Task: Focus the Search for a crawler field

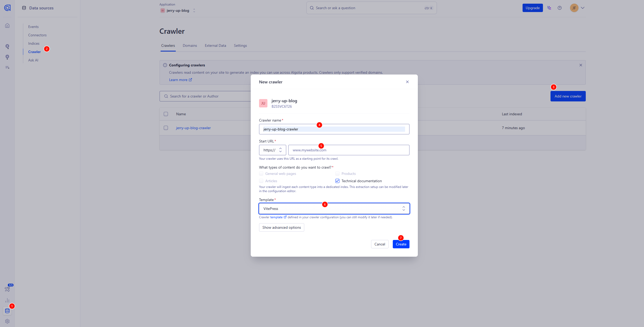Action: coord(205,96)
